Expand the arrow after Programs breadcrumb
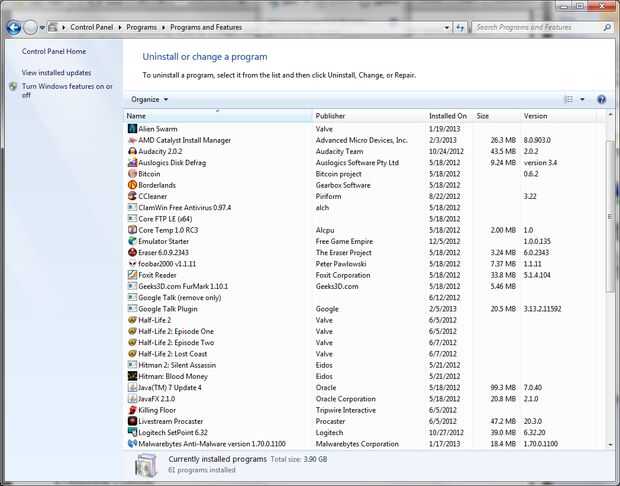Viewport: 620px width, 486px height. pos(163,27)
